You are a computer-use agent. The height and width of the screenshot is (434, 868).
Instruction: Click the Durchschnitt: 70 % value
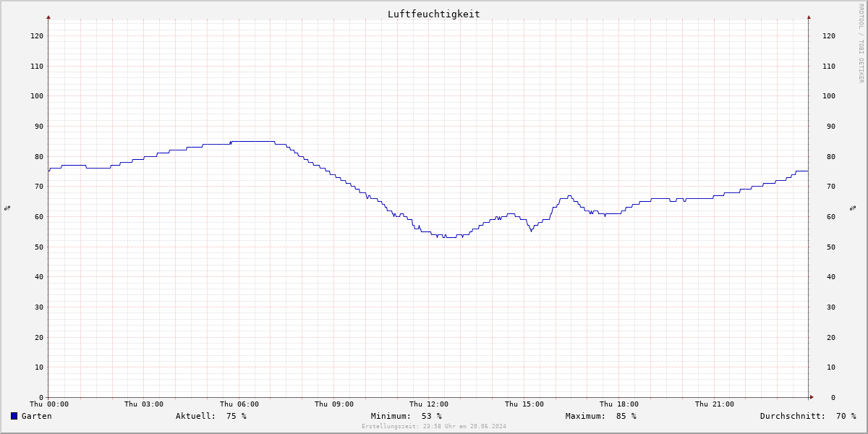808,416
